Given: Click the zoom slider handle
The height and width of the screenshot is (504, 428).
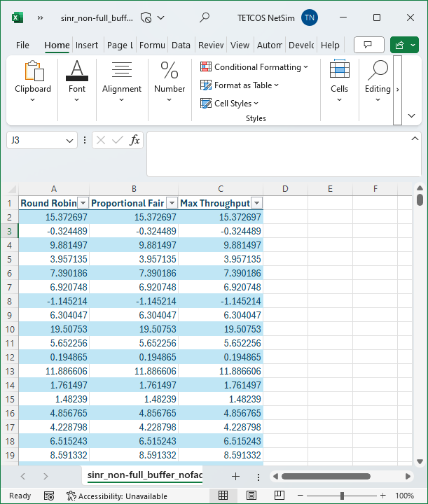Looking at the screenshot, I should [342, 496].
